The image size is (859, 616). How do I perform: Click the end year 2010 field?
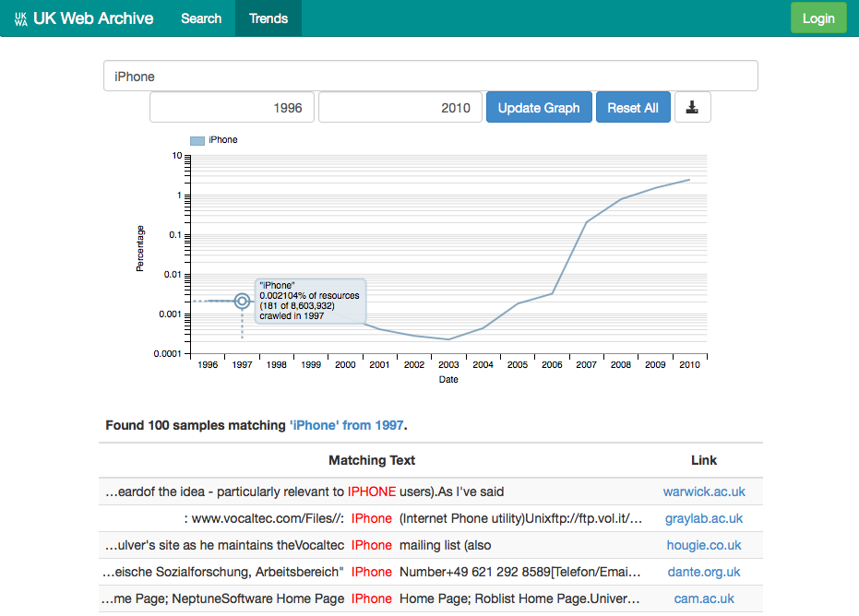point(400,107)
